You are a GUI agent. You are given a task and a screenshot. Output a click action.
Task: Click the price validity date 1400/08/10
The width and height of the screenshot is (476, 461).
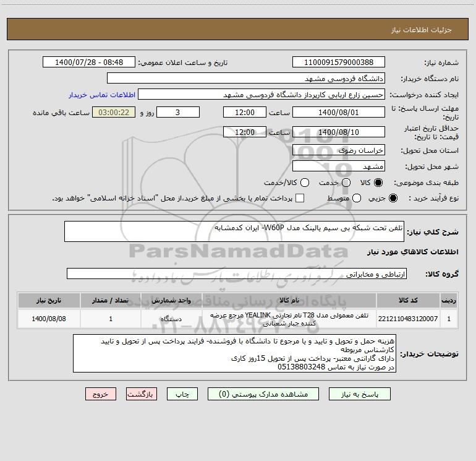pos(339,132)
